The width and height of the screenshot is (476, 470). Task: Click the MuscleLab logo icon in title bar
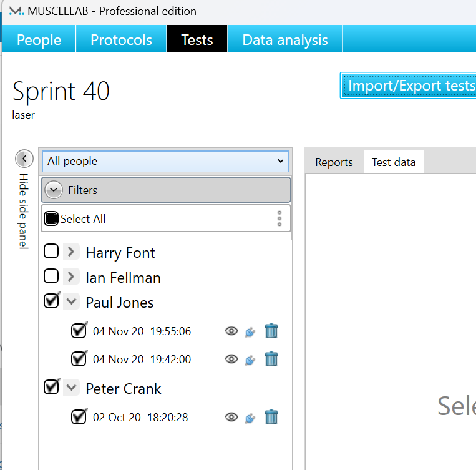(16, 11)
